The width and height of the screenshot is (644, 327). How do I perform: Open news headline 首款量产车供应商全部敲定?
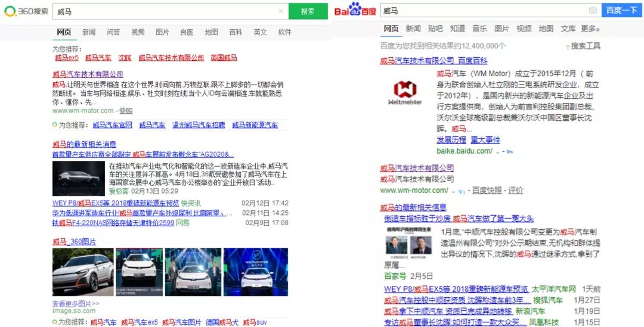[x=143, y=155]
